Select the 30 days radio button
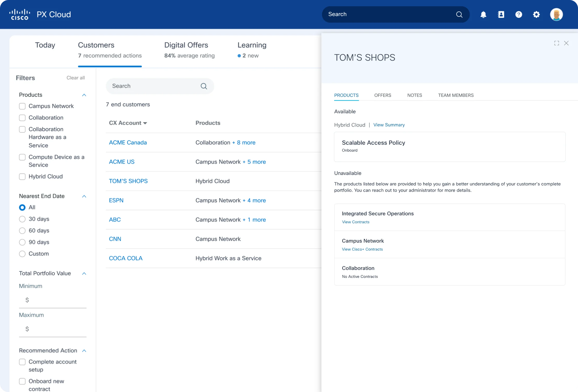The width and height of the screenshot is (578, 392). pyautogui.click(x=22, y=219)
